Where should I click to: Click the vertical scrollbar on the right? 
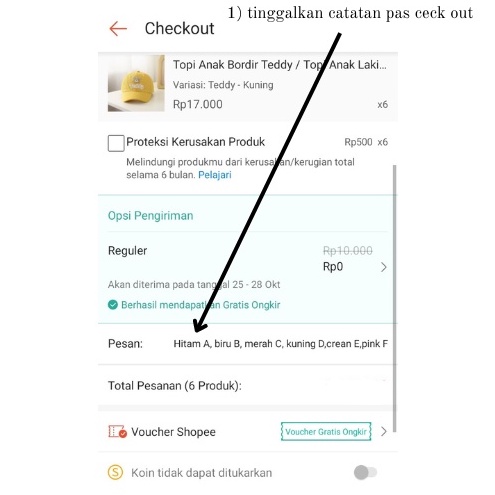coord(395,298)
